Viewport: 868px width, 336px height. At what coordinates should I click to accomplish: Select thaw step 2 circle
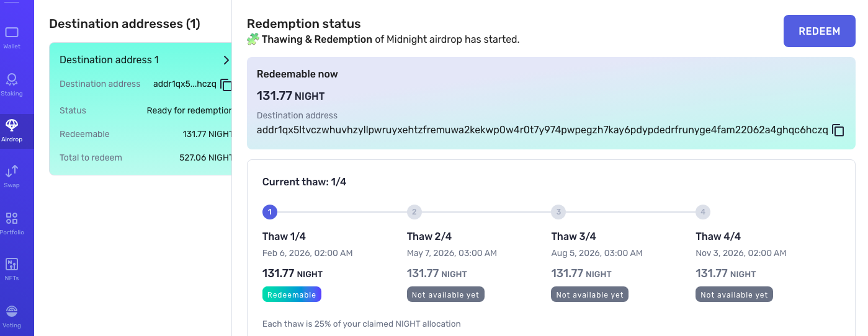[414, 212]
